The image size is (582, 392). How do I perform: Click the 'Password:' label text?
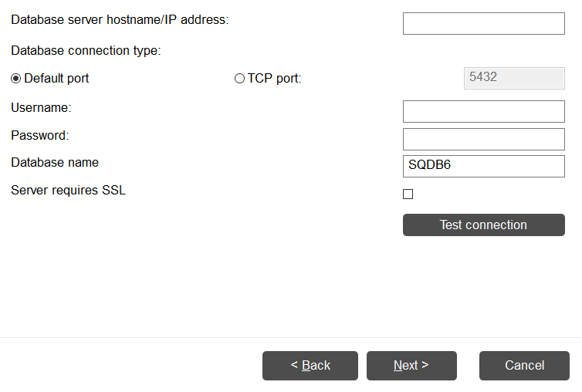[40, 135]
